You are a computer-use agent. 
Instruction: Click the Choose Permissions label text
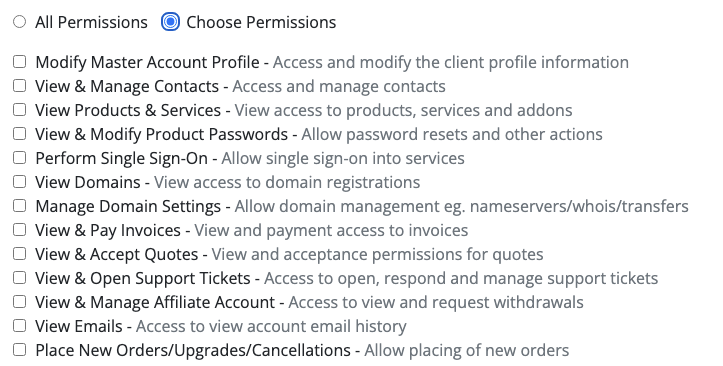[261, 22]
